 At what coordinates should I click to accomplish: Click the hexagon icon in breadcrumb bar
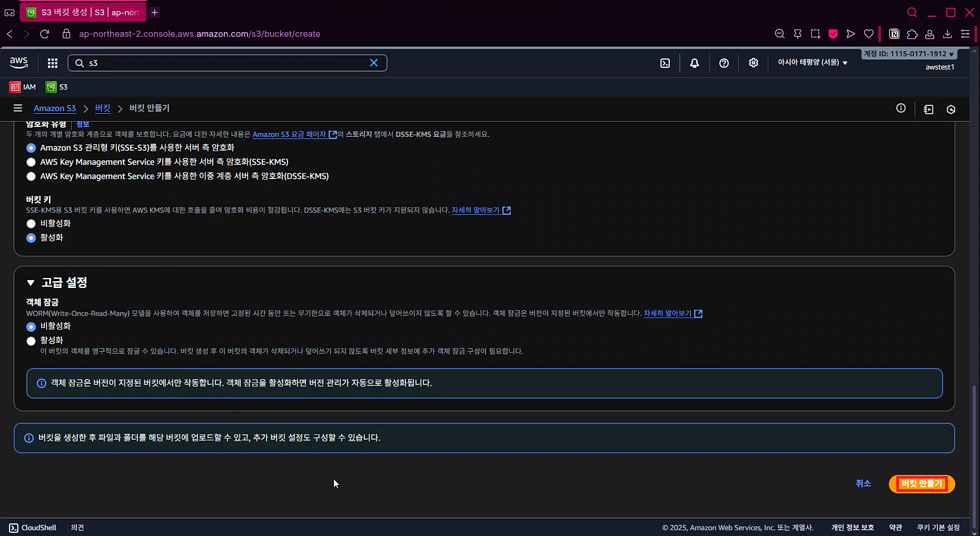click(951, 110)
